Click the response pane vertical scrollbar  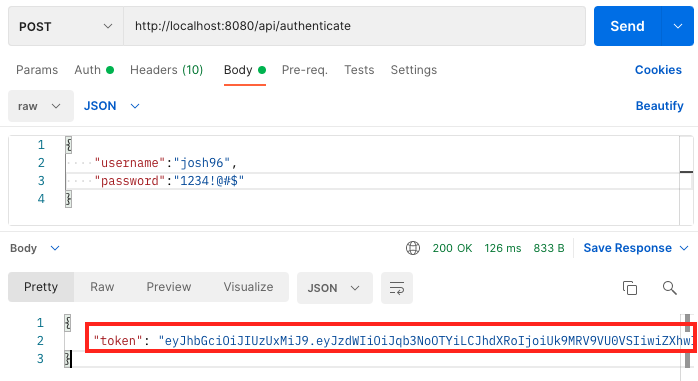click(688, 341)
